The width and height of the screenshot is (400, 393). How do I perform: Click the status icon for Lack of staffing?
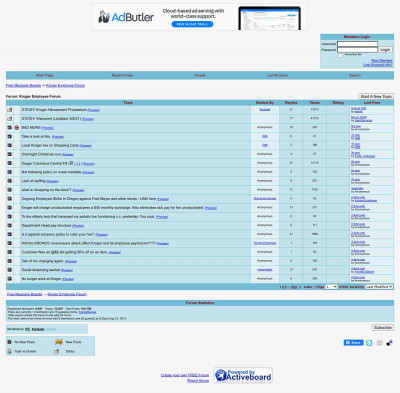coord(10,181)
